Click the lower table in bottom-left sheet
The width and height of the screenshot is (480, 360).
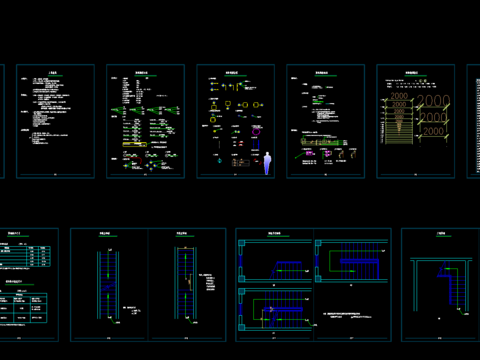(x=23, y=308)
